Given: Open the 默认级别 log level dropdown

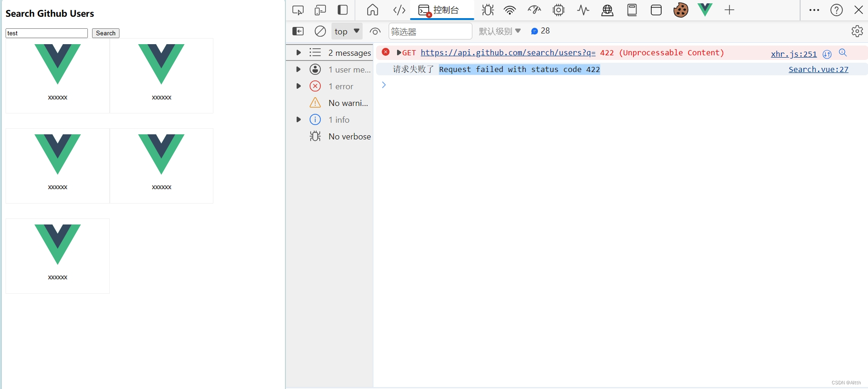Looking at the screenshot, I should tap(500, 31).
